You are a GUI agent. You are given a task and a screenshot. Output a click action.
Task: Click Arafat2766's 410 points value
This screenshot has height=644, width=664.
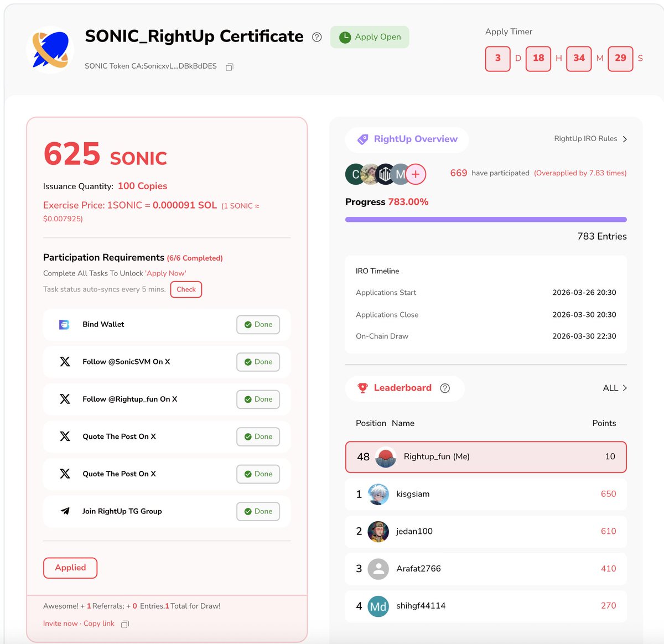click(x=608, y=569)
